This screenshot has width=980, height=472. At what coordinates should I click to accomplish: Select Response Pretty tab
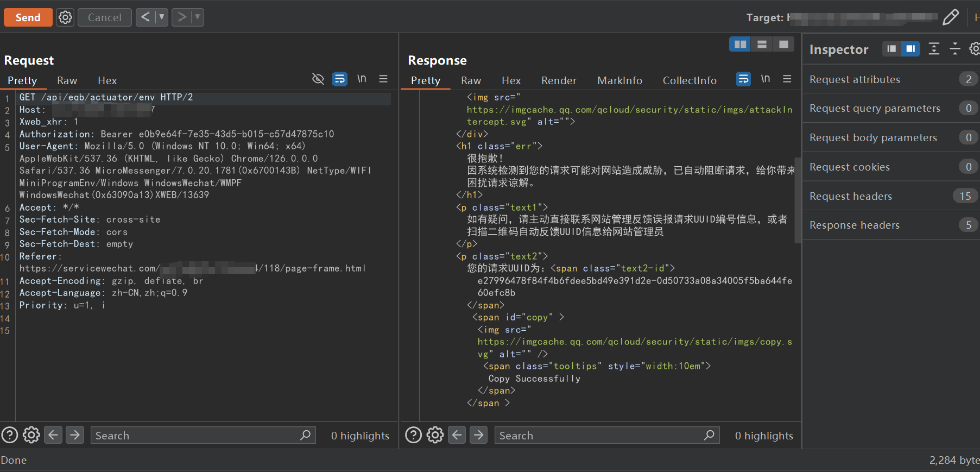pyautogui.click(x=426, y=80)
